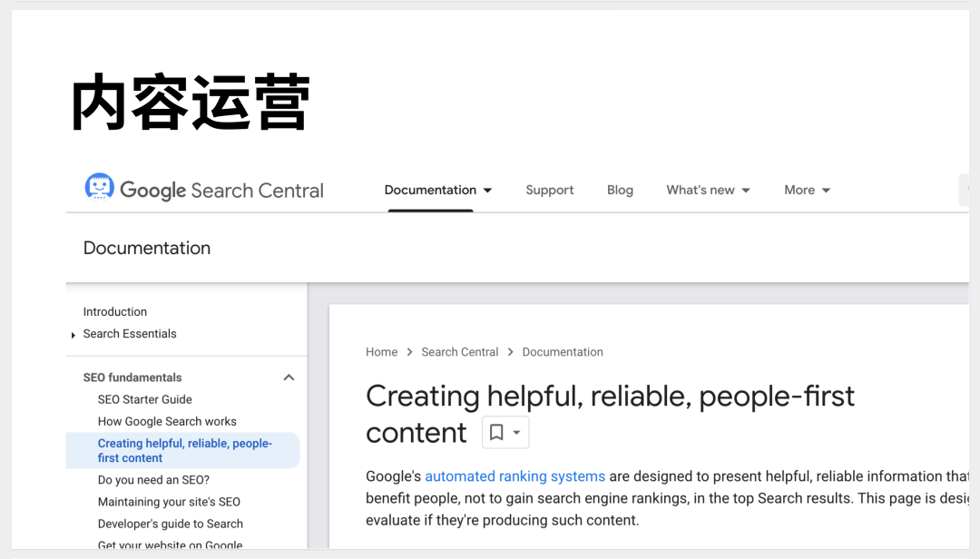980x559 pixels.
Task: Open the Documentation dropdown in top navigation
Action: [x=438, y=190]
